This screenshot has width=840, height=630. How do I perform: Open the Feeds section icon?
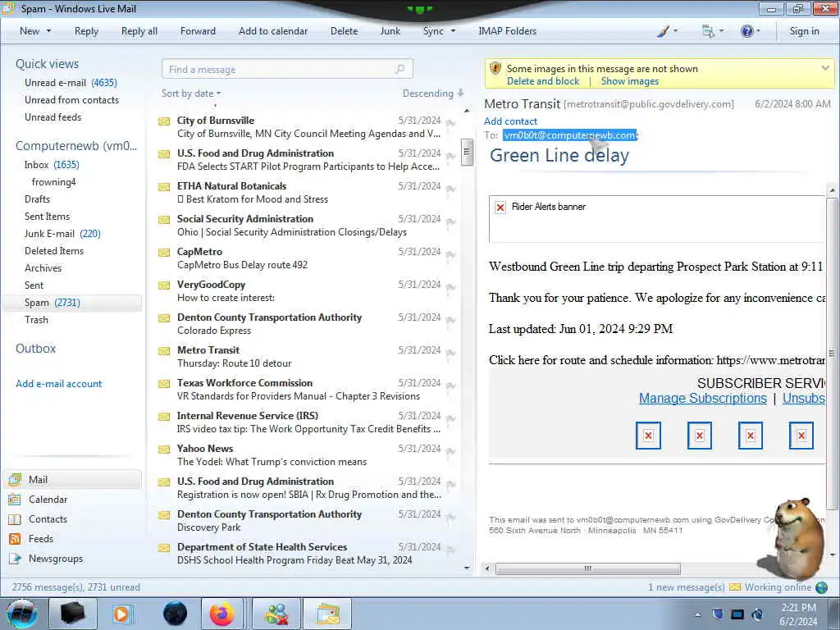coord(15,539)
